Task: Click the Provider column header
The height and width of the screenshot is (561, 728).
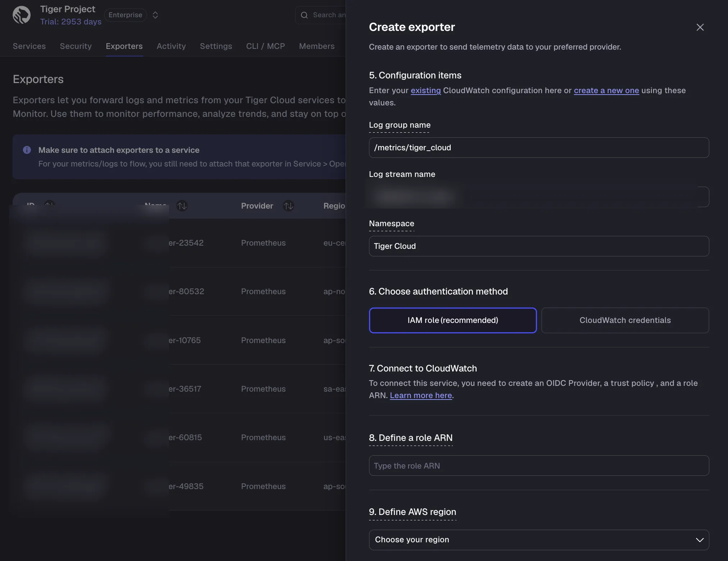Action: [257, 206]
